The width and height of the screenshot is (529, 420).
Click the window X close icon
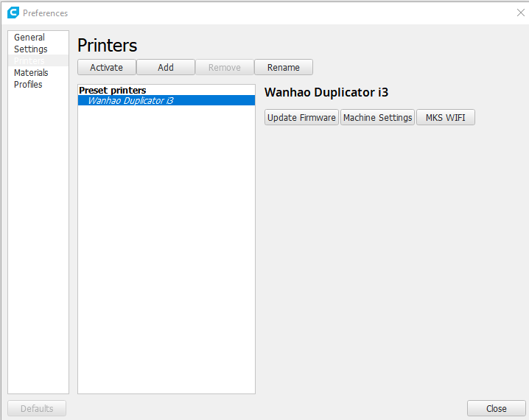(521, 13)
